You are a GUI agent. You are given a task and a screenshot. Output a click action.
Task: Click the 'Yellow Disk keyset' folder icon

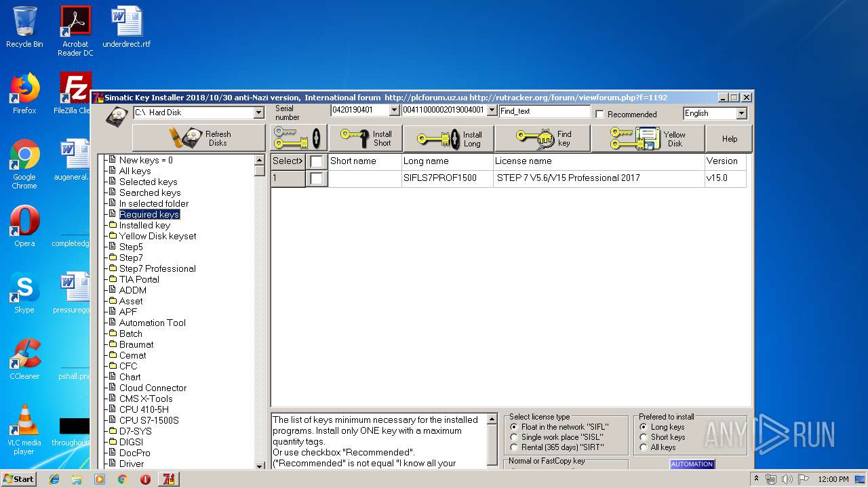click(113, 236)
